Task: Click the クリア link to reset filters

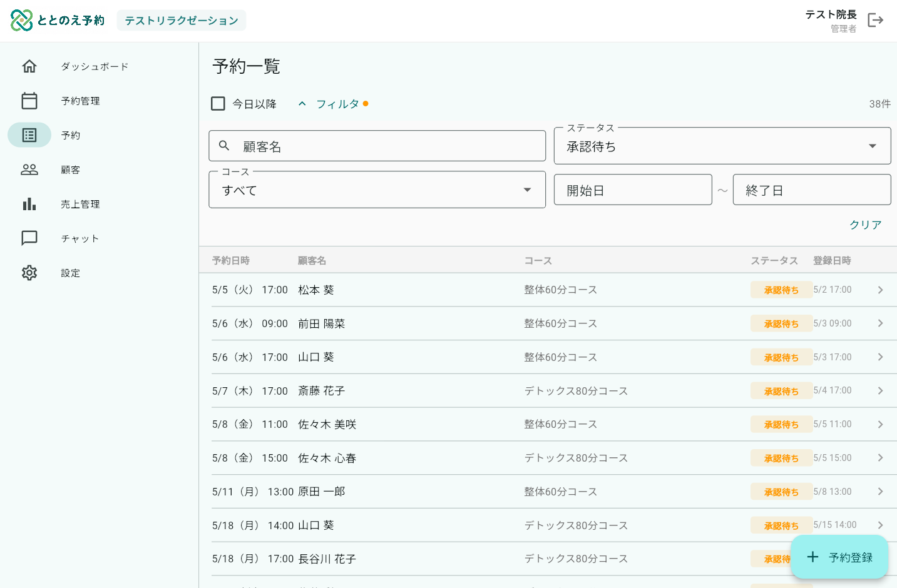Action: [x=865, y=225]
